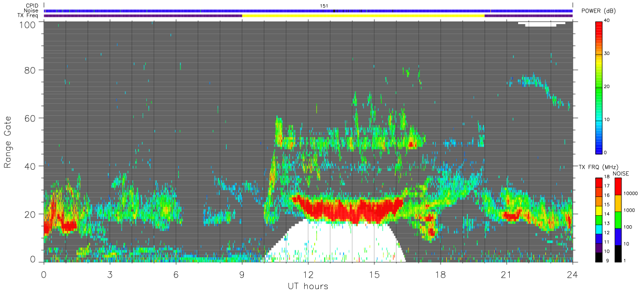Click the y-axis tick label '80'
Screen dimensions: 644x297
coord(31,70)
